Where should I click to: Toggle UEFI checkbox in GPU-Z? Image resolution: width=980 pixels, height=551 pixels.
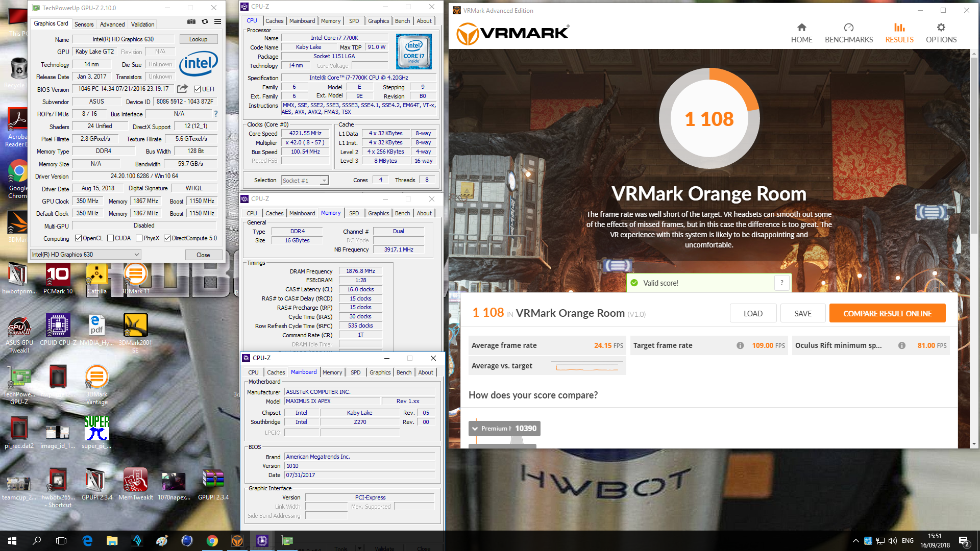197,89
